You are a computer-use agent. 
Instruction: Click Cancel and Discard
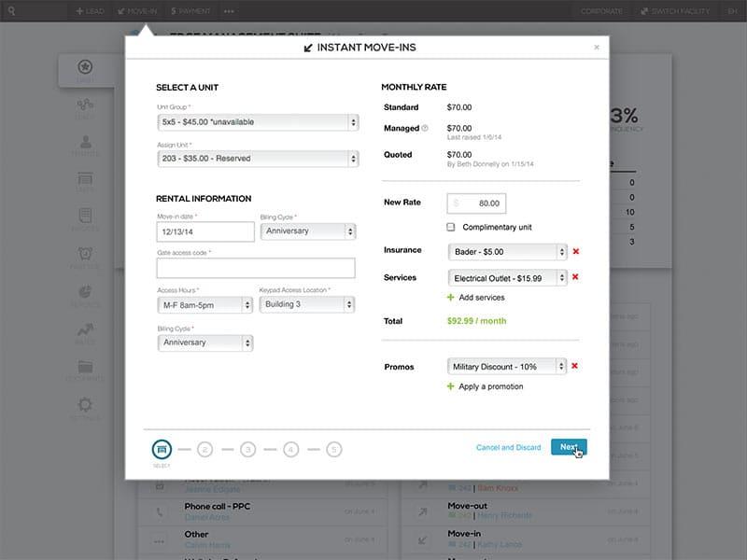(x=509, y=448)
